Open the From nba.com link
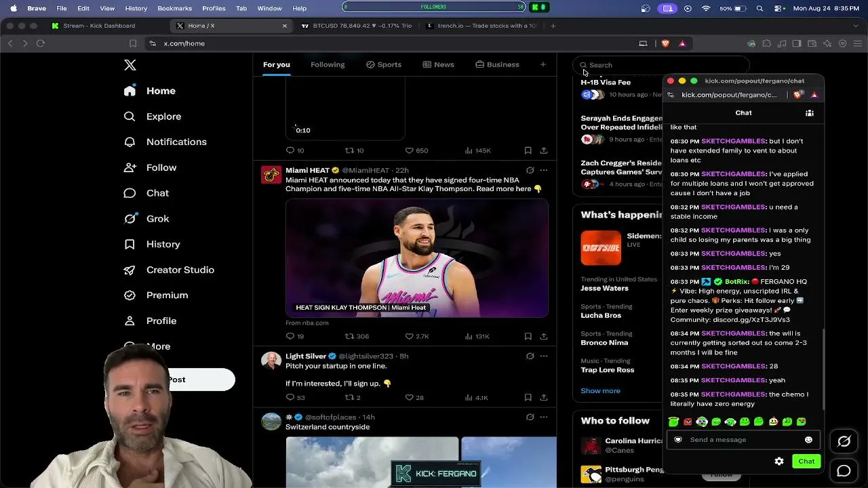This screenshot has height=488, width=868. 307,323
